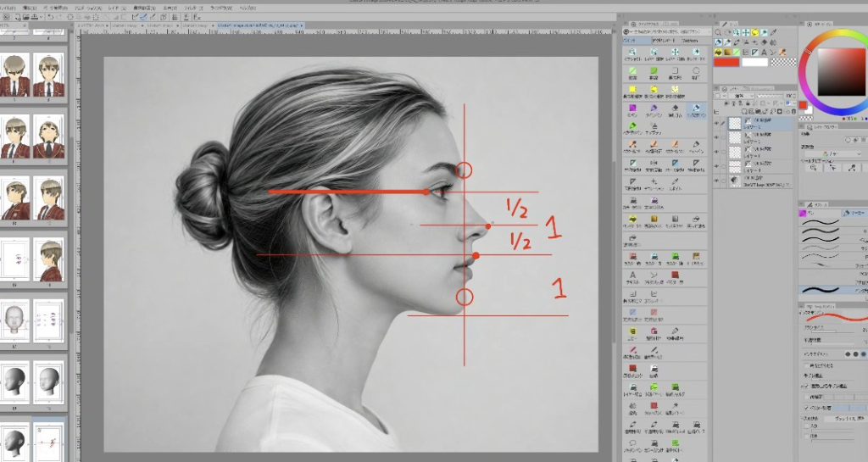Toggle the checked vector snapping checkbox in Tool Property

805,408
